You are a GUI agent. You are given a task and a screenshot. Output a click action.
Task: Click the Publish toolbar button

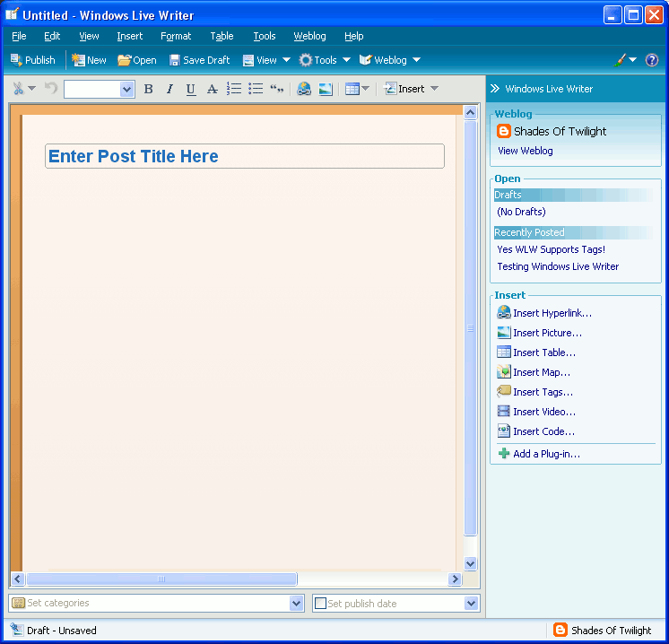click(33, 60)
